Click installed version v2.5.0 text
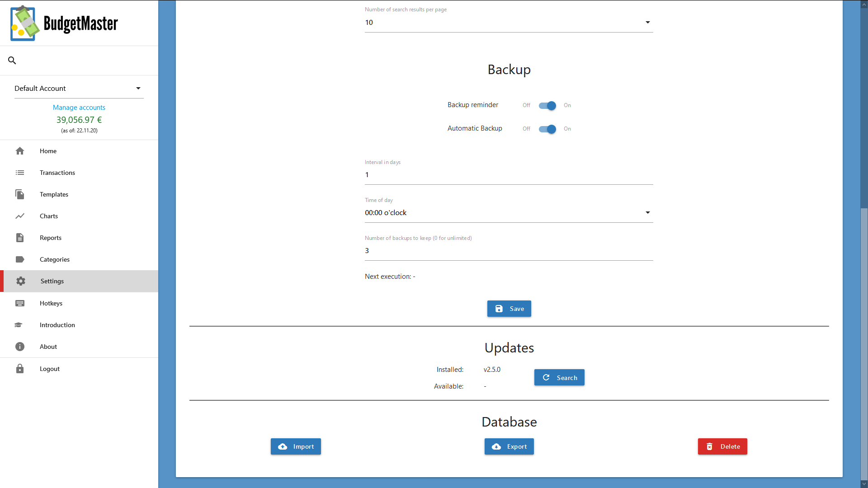 click(492, 370)
